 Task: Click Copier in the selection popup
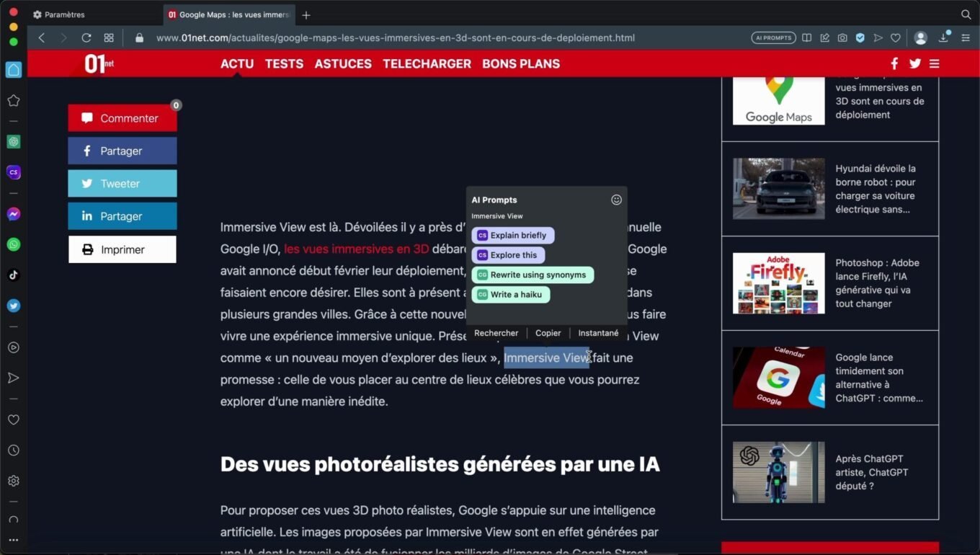pyautogui.click(x=548, y=333)
